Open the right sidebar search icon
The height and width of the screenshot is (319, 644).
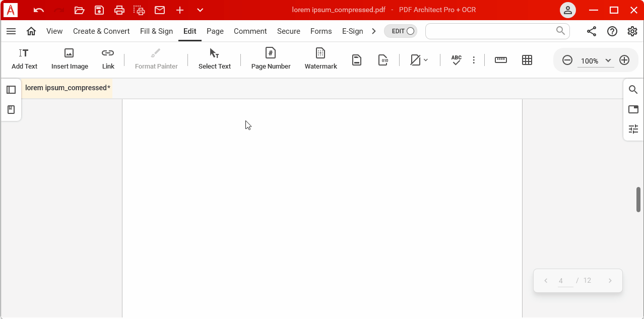coord(633,90)
